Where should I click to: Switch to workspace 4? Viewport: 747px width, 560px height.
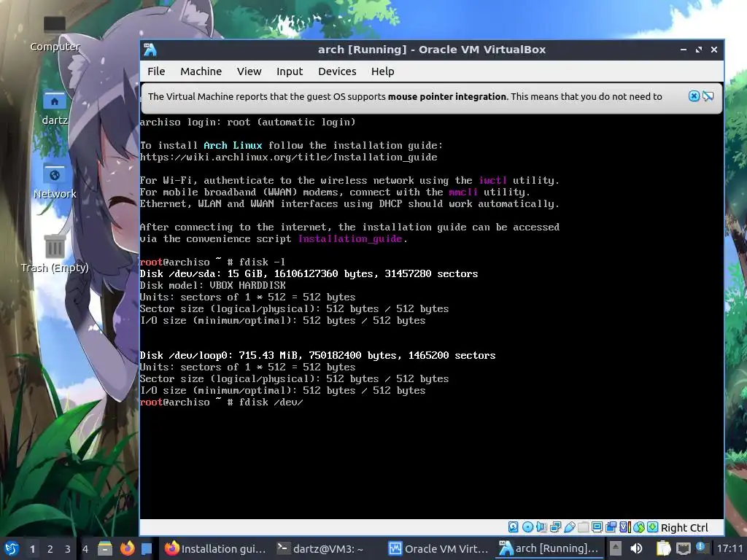(x=85, y=549)
